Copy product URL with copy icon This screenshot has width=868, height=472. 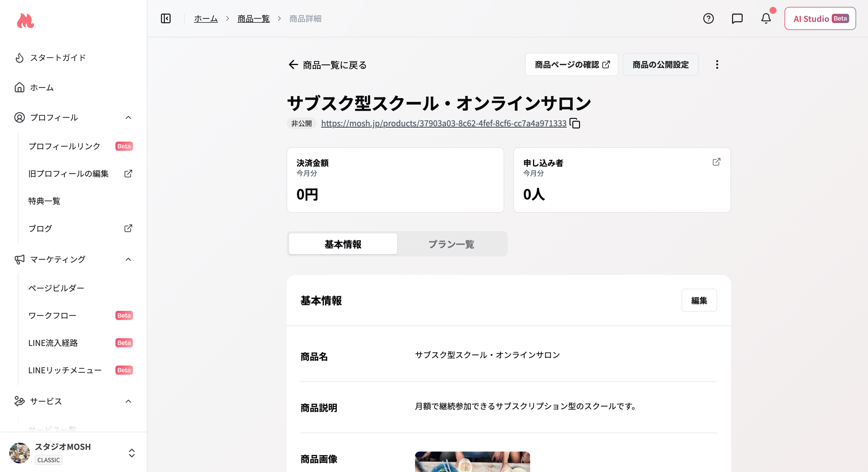(x=575, y=123)
